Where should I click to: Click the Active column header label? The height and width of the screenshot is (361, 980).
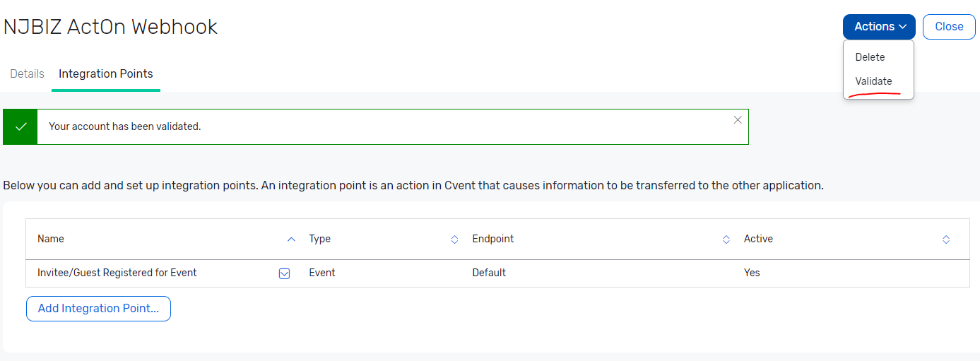pos(758,239)
